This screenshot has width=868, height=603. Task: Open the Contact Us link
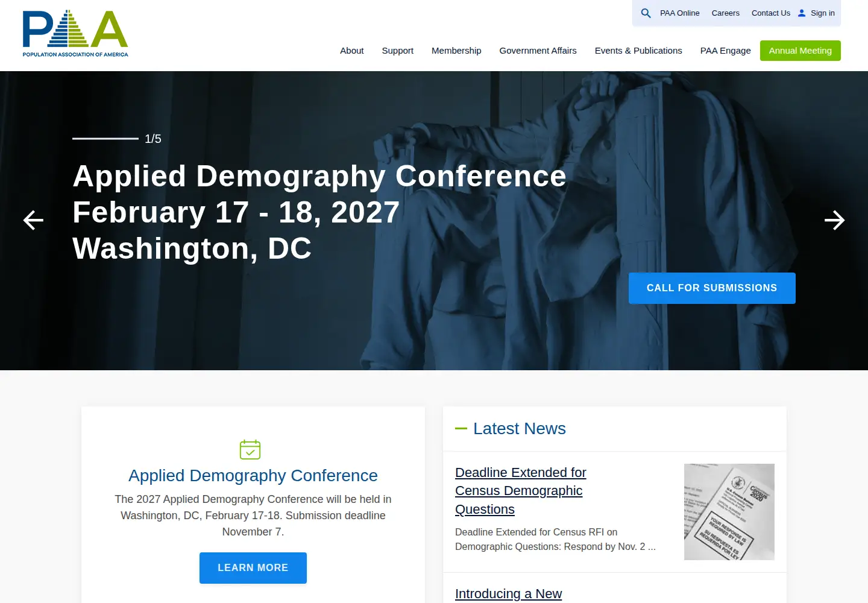pyautogui.click(x=771, y=13)
